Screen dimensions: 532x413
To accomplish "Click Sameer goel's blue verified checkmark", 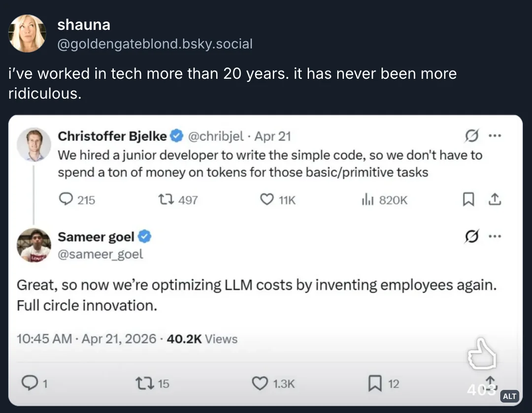I will click(143, 236).
